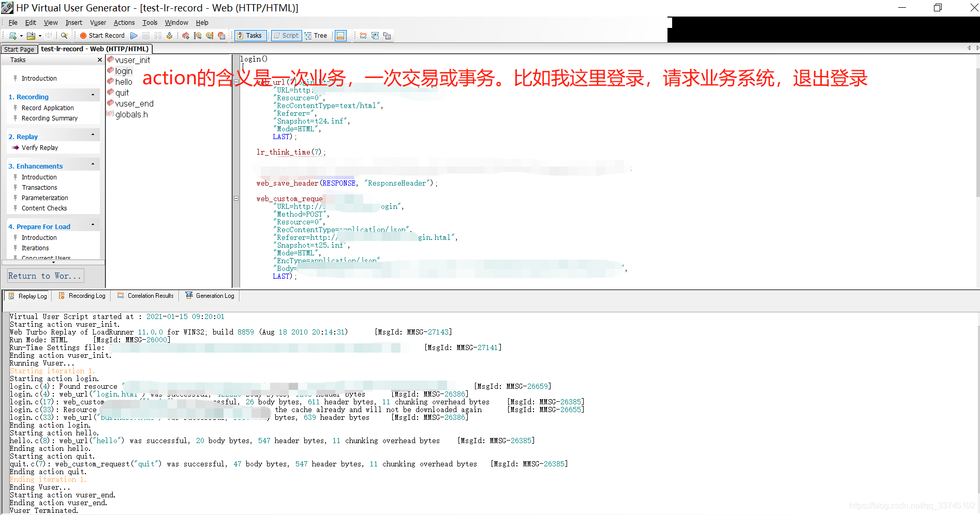Click the End Transaction toolbar icon
The image size is (980, 515).
pyautogui.click(x=210, y=36)
